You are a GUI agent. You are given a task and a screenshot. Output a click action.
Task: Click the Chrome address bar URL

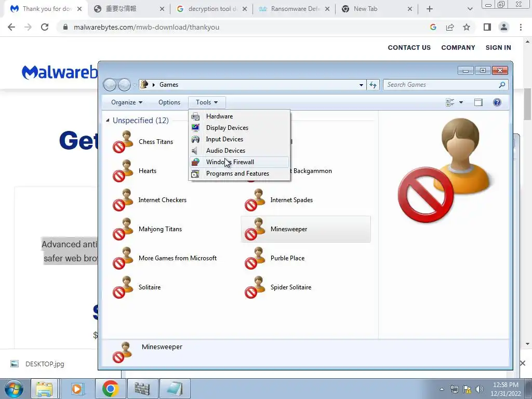click(x=146, y=27)
